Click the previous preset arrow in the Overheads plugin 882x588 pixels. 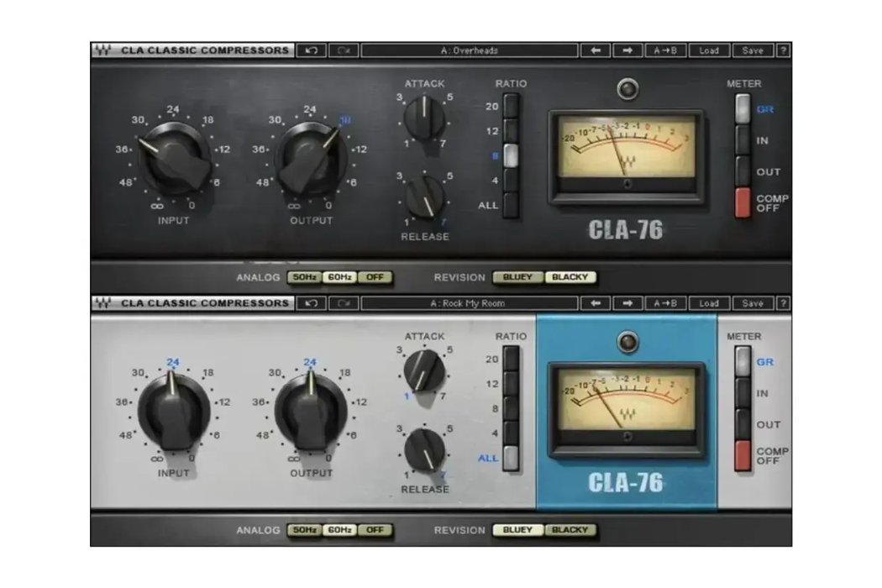click(x=595, y=50)
